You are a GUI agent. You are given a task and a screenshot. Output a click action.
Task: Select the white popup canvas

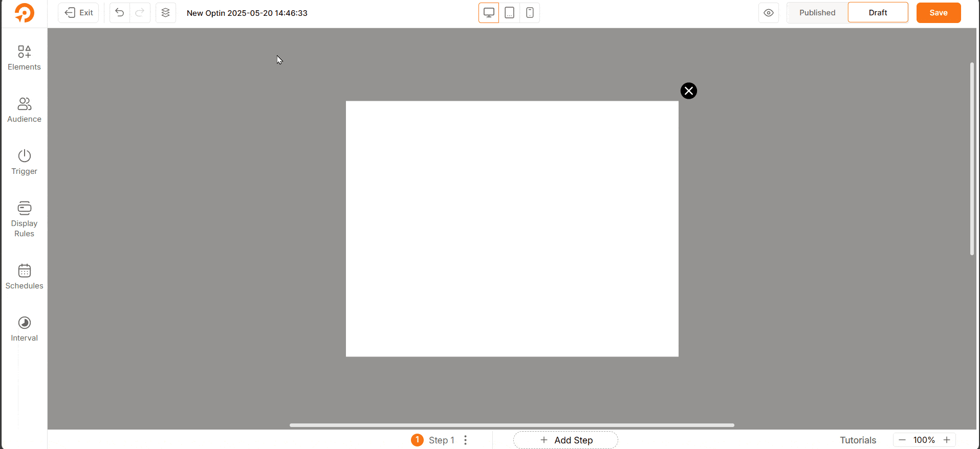tap(512, 229)
